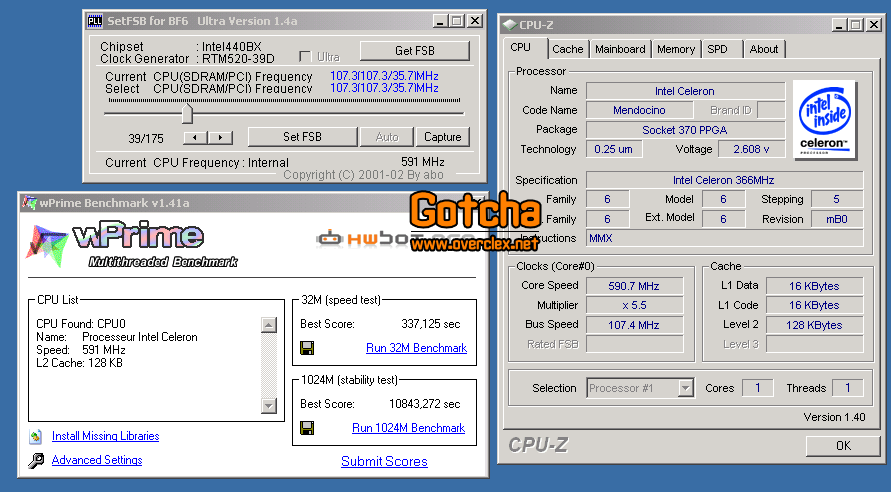Open Advanced Settings link in wPrime
Screen dimensions: 891x492
coord(97,460)
